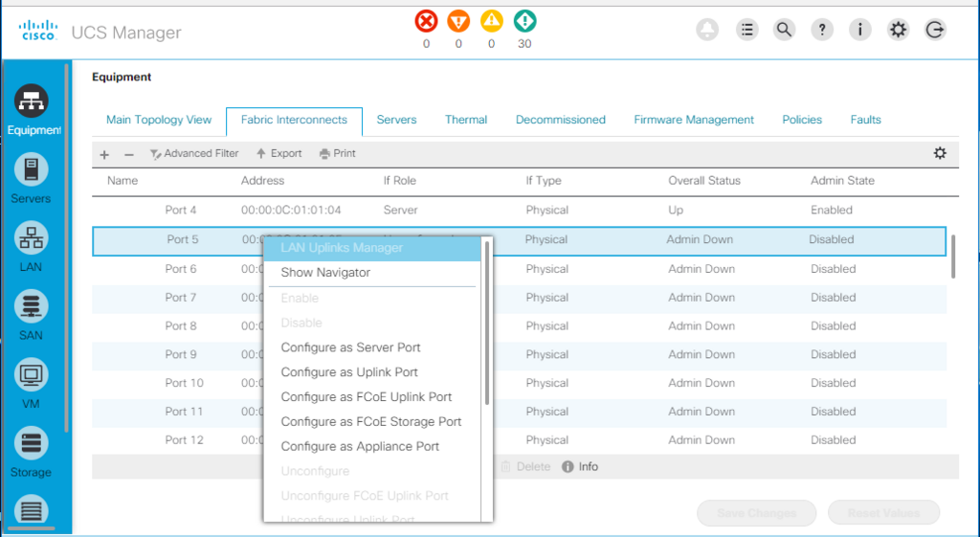
Task: Choose LAN Uplinks Manager menu entry
Action: point(372,248)
